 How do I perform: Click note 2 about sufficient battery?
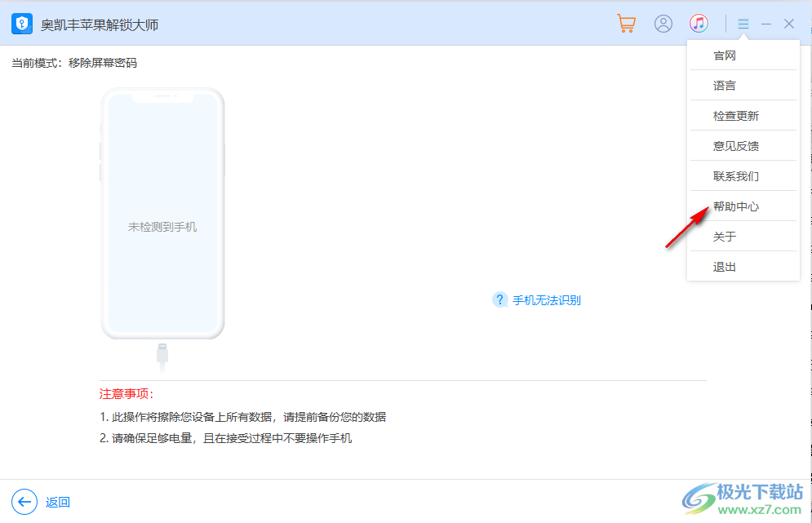pos(225,438)
